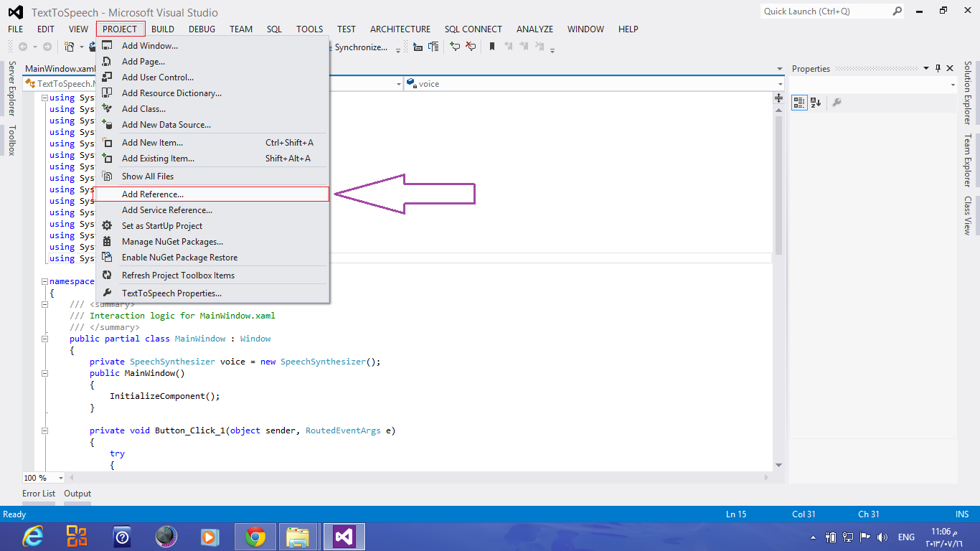
Task: Click the Add Window menu icon
Action: [x=107, y=45]
